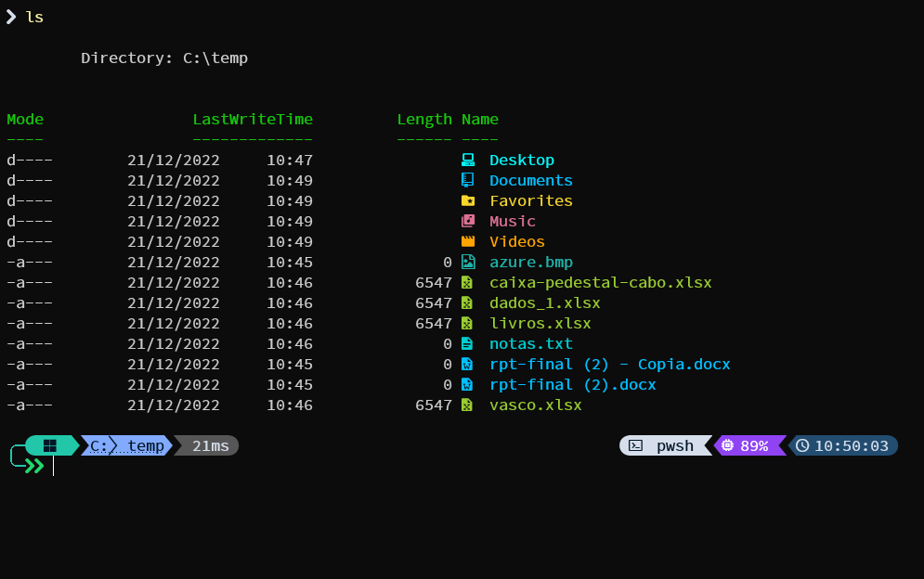Select the notas.txt file name
924x579 pixels.
click(531, 343)
